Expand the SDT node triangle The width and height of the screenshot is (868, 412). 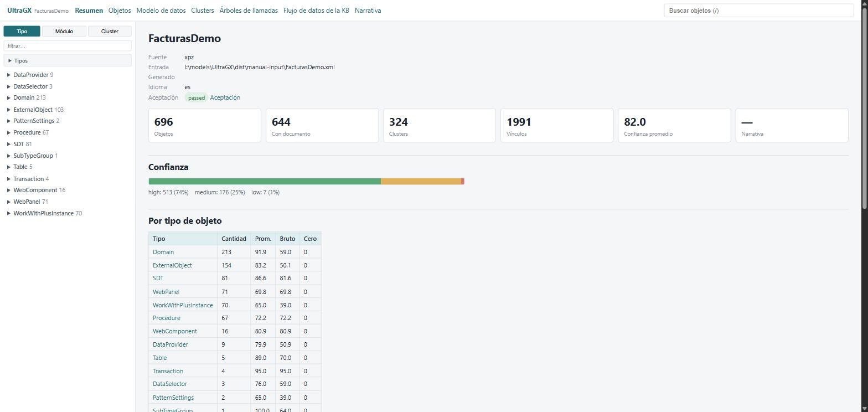click(x=9, y=144)
